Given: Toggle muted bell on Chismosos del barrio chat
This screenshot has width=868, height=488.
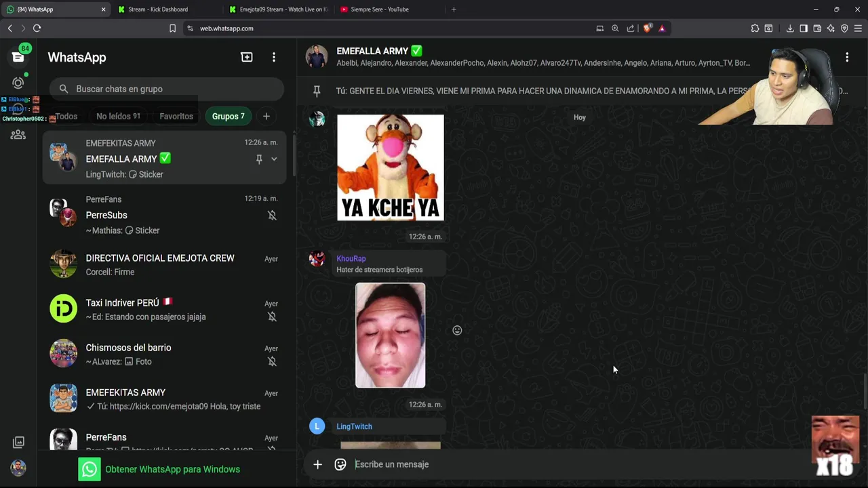Looking at the screenshot, I should coord(272,362).
